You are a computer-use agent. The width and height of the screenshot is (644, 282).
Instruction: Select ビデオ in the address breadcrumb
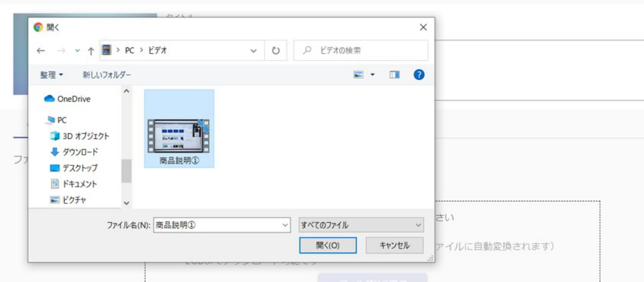[x=157, y=50]
